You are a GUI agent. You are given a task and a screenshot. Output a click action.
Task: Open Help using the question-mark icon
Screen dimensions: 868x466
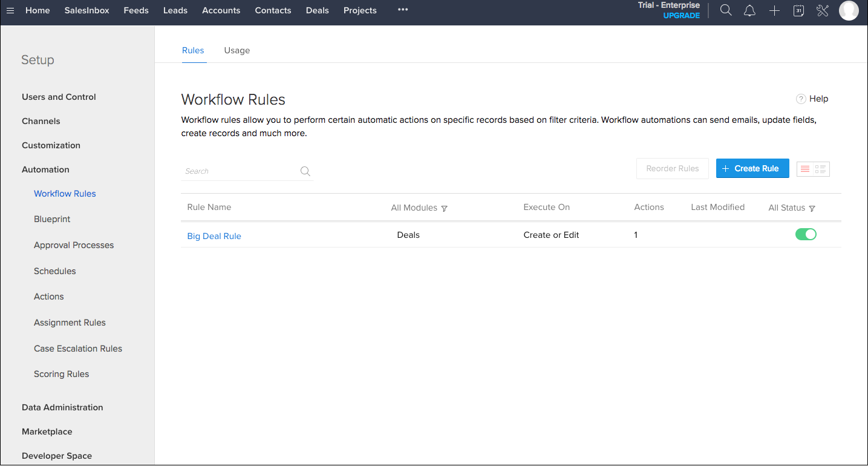tap(801, 98)
